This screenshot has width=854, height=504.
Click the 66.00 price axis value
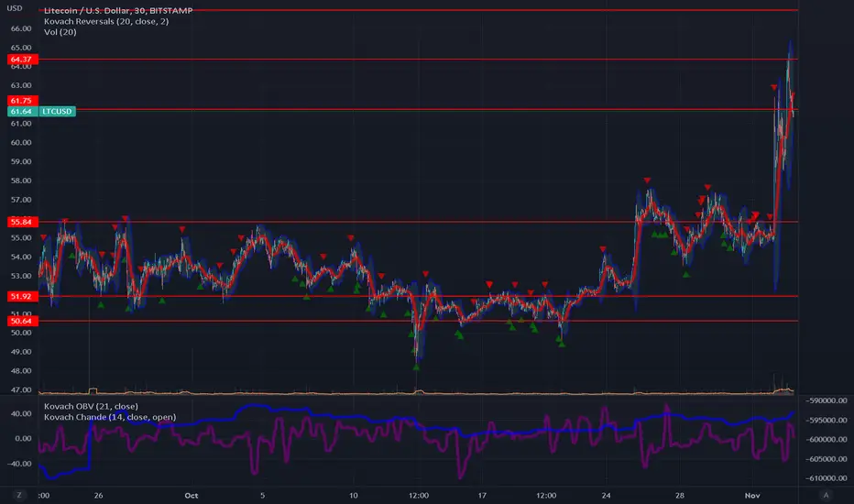point(21,28)
